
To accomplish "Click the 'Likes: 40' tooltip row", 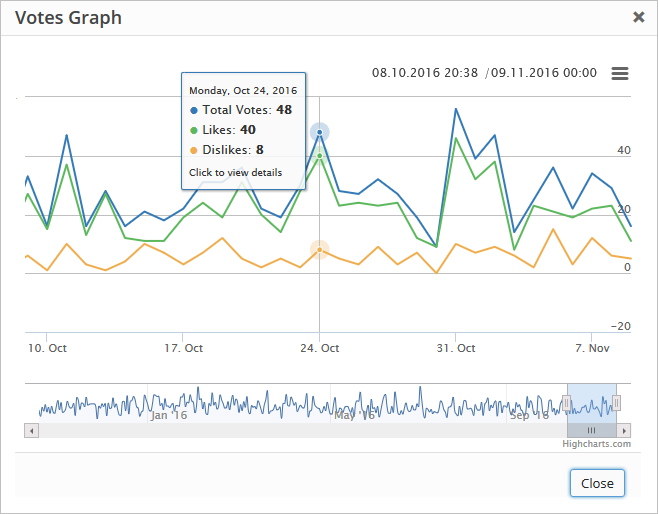I will pos(223,130).
